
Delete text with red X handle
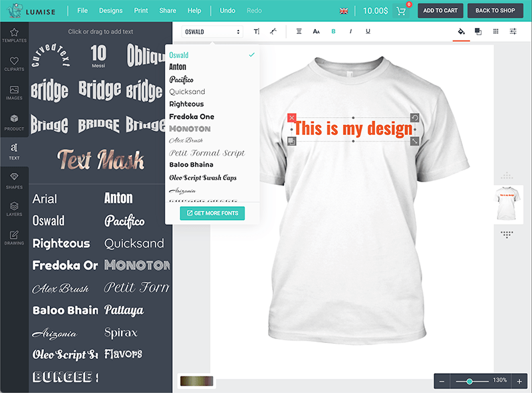[x=291, y=118]
